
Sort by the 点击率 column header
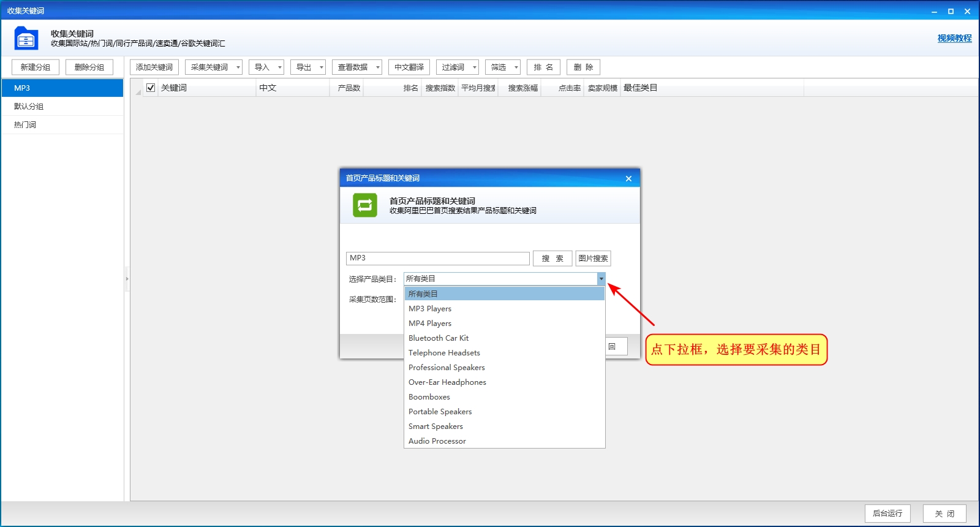[562, 88]
